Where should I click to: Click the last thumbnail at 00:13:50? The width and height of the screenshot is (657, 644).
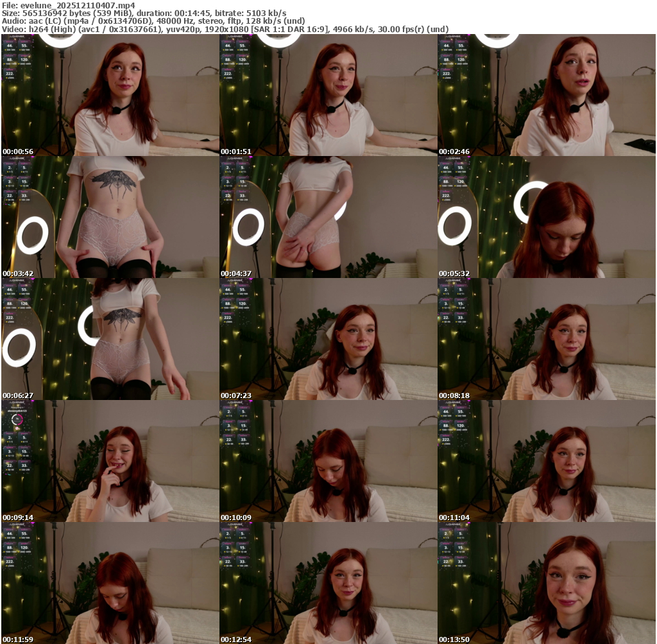546,582
